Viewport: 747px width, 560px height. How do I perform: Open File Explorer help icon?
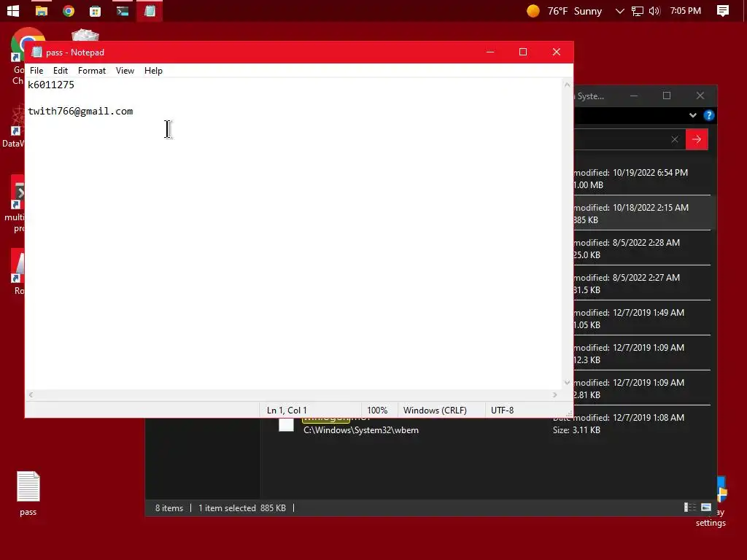click(708, 115)
